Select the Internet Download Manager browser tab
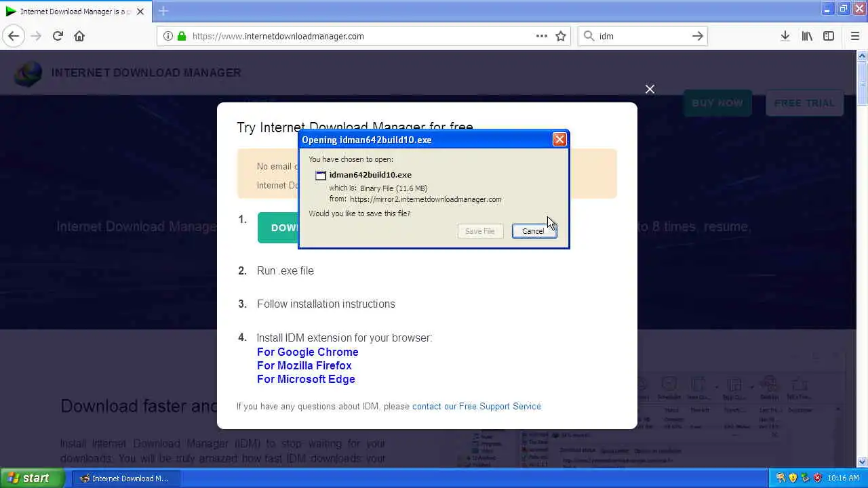Viewport: 868px width, 488px height. (75, 12)
